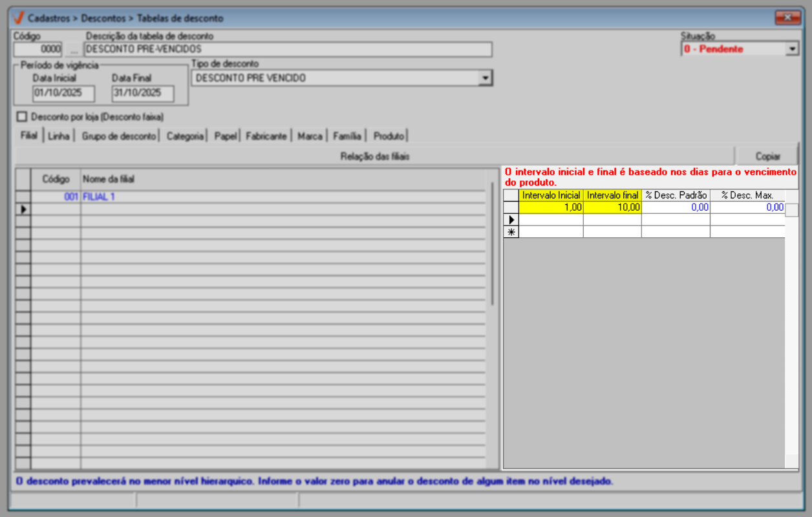Open the Família tab

click(x=347, y=136)
